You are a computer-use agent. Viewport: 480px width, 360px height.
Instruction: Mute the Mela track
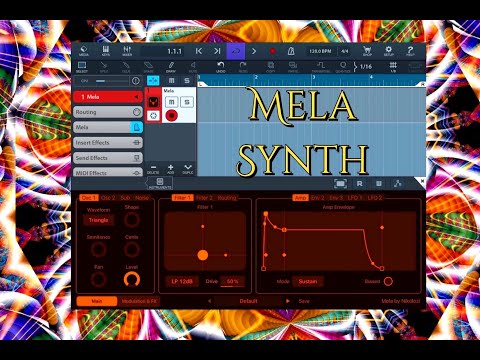coord(172,102)
